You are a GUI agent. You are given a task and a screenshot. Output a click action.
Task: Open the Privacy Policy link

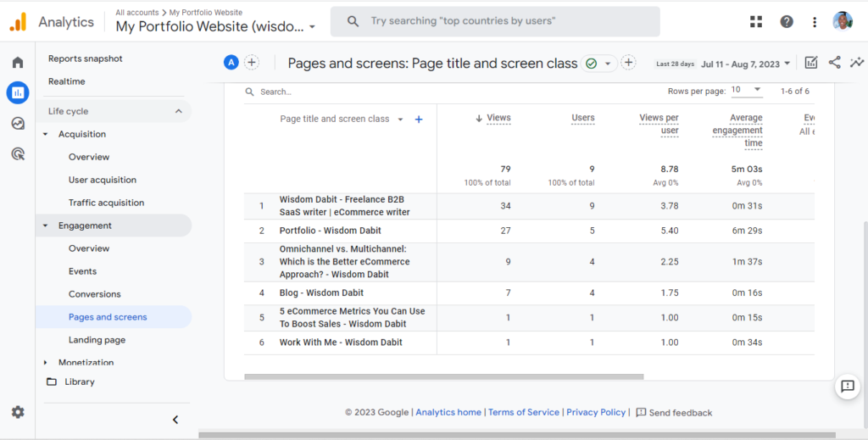coord(596,412)
